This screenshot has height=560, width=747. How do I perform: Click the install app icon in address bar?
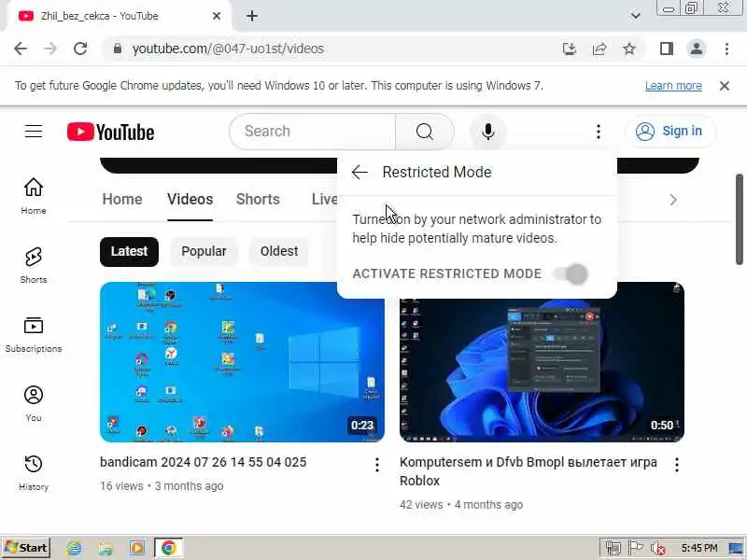tap(570, 49)
